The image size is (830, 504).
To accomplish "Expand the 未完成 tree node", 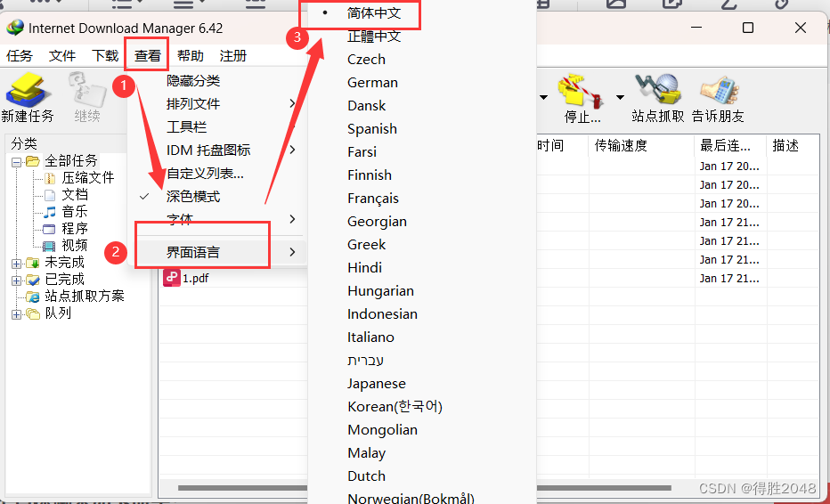I will coord(16,263).
